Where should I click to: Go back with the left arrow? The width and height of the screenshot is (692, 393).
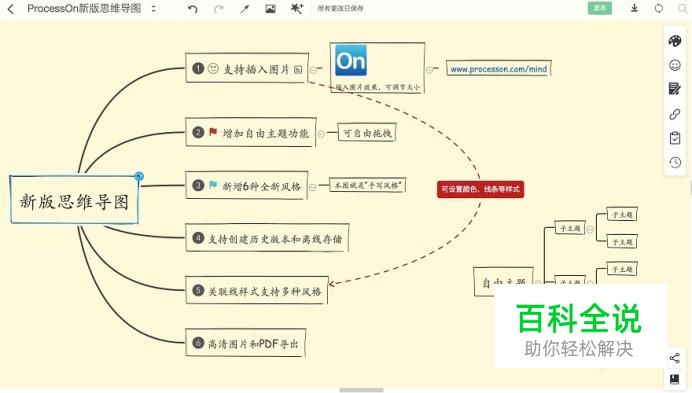point(11,9)
